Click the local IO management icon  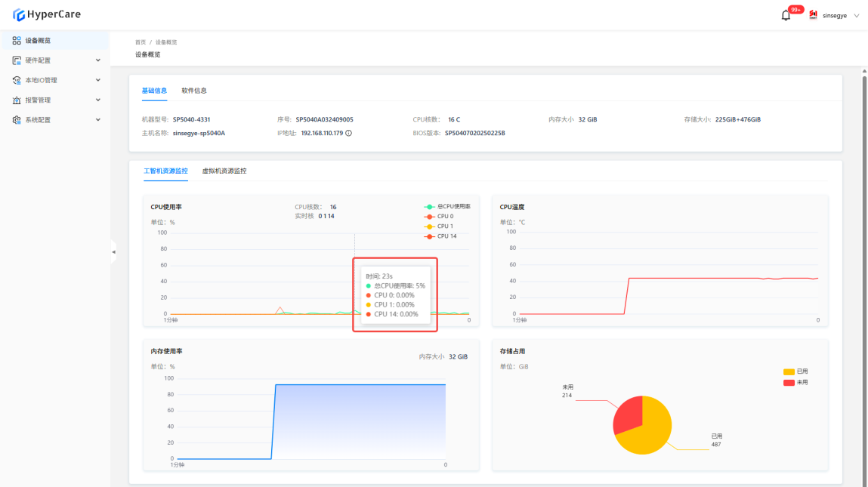tap(17, 80)
